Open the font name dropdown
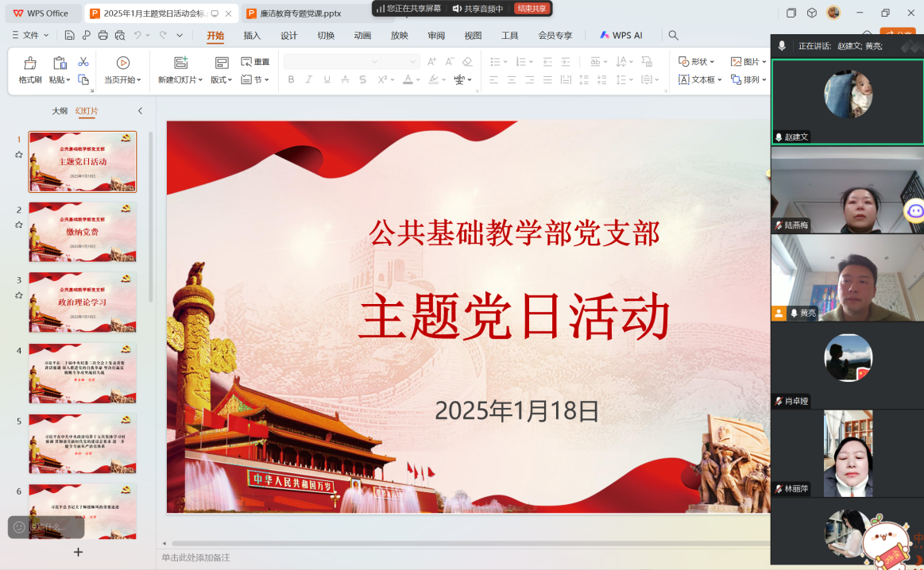Screen dimensions: 924x570 [374, 61]
